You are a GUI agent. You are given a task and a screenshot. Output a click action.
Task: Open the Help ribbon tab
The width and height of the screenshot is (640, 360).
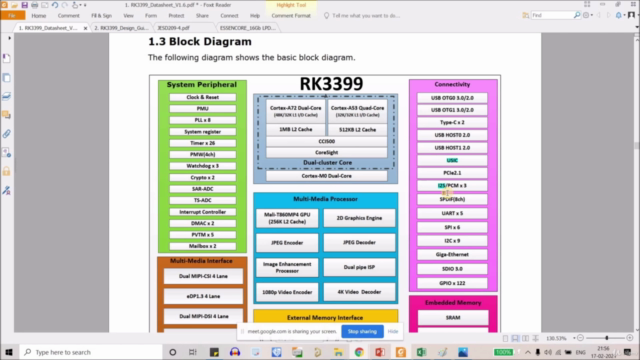[x=255, y=16]
